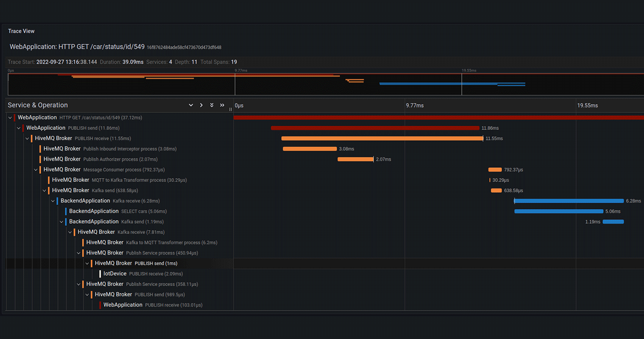Click the Trace View panel title
Image resolution: width=644 pixels, height=339 pixels.
click(x=21, y=31)
